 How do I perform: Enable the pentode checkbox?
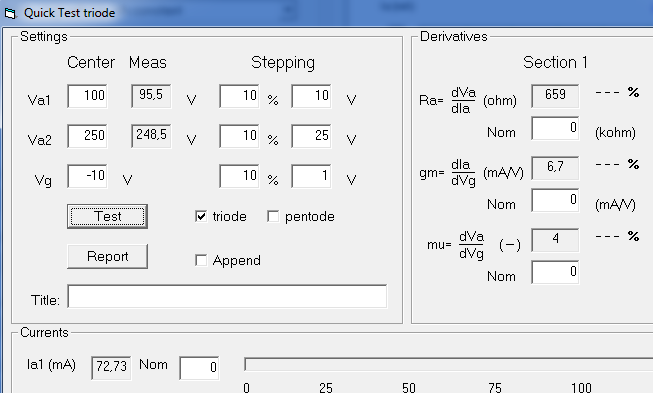tap(273, 216)
